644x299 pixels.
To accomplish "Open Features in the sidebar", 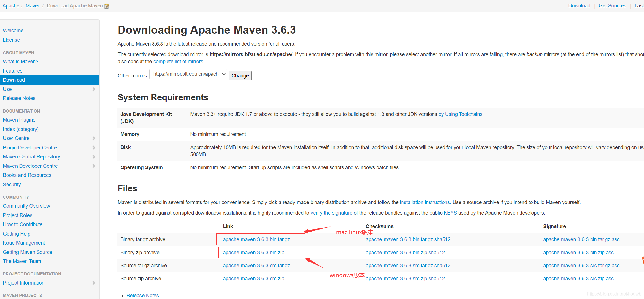I will click(x=13, y=71).
